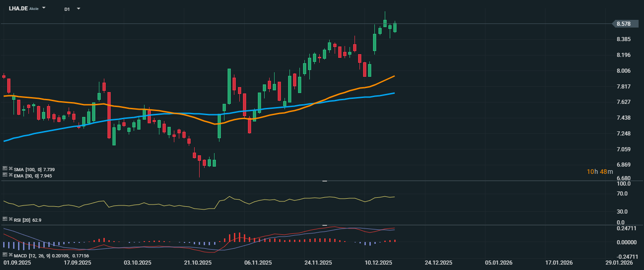Open settings icon for RSI indicator
The width and height of the screenshot is (644, 270).
(5, 220)
